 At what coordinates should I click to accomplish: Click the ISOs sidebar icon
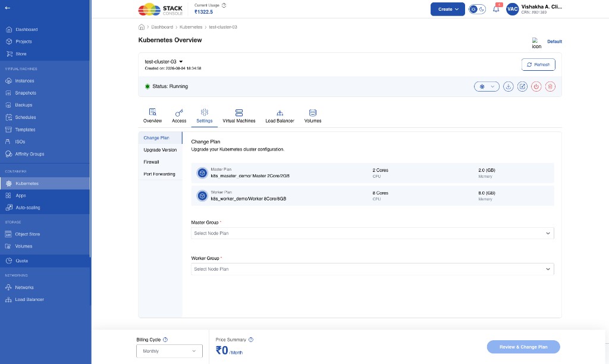pos(8,142)
